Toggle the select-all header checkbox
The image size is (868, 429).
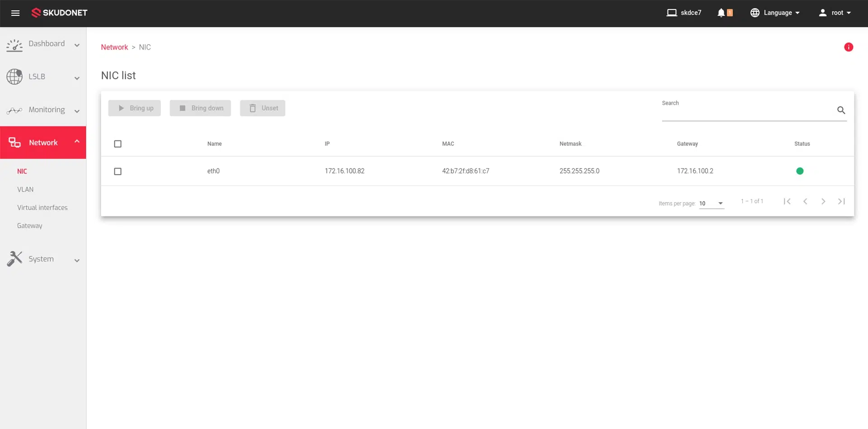click(x=118, y=144)
